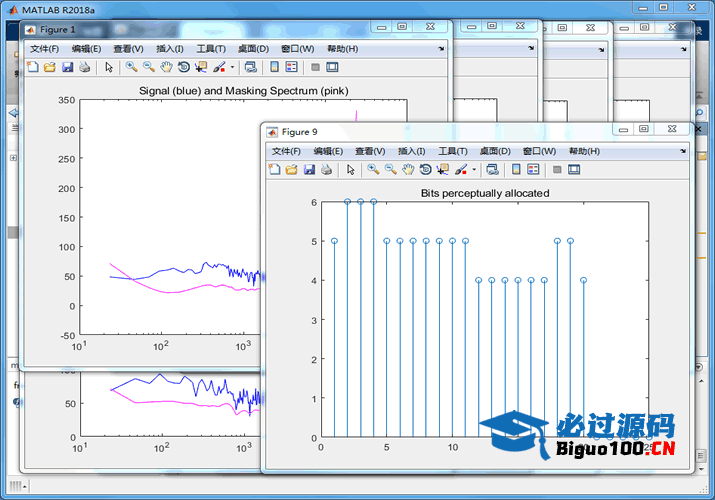This screenshot has height=500, width=715.
Task: Open 文件(F) menu in Figure 1
Action: coord(45,49)
